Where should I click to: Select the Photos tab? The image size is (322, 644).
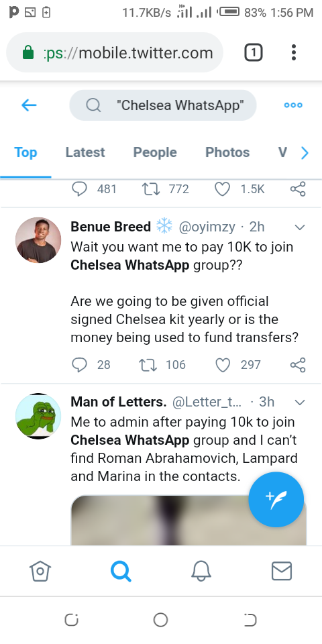pyautogui.click(x=227, y=152)
